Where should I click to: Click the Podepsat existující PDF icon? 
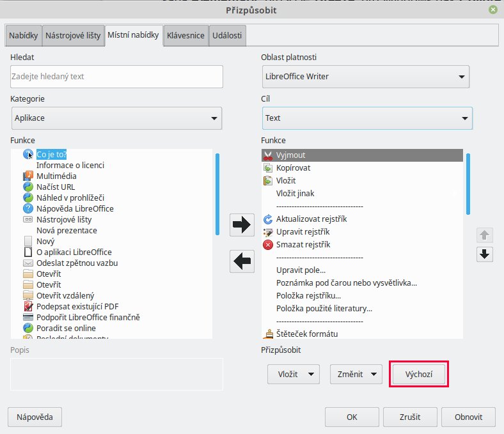tap(28, 306)
